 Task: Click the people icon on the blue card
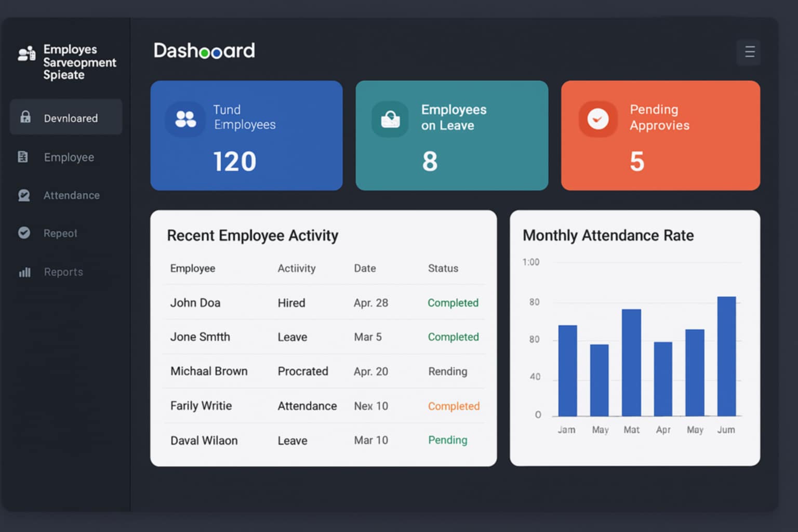pyautogui.click(x=185, y=119)
